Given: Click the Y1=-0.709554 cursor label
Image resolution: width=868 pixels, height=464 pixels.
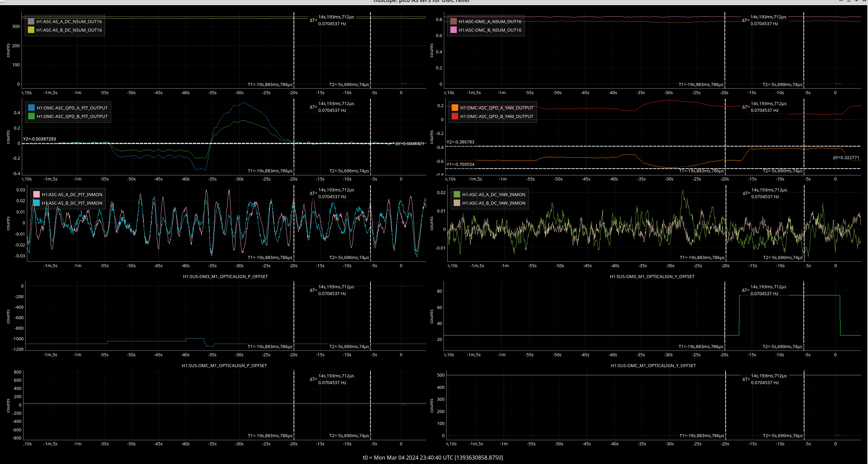Looking at the screenshot, I should coord(461,165).
